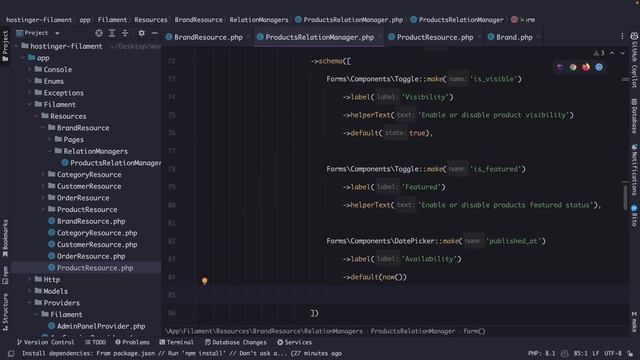Image resolution: width=640 pixels, height=360 pixels.
Task: Open npm side tool window
Action: coord(5,276)
